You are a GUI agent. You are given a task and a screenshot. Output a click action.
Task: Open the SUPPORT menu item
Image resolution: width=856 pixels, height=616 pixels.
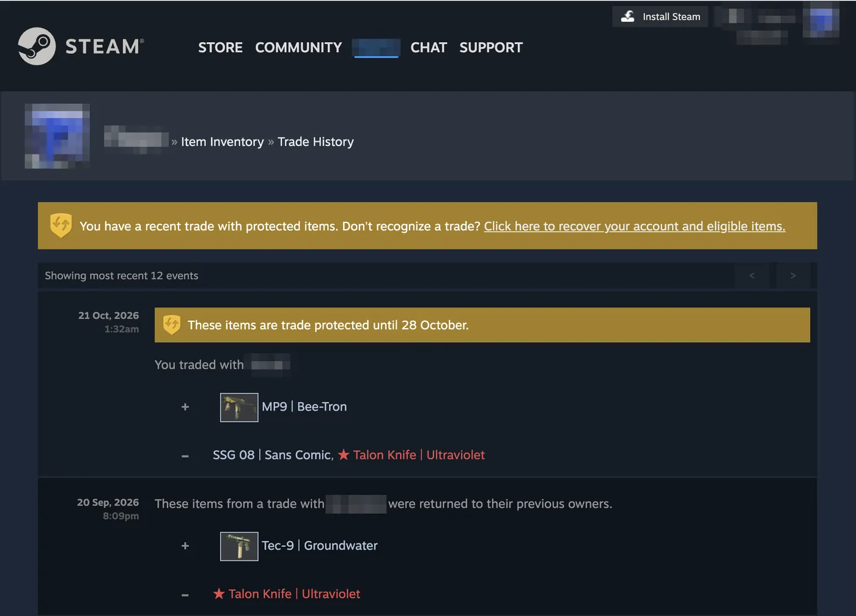491,48
